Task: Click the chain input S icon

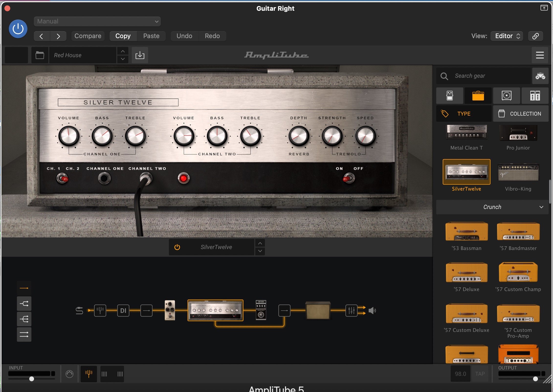Action: point(79,311)
